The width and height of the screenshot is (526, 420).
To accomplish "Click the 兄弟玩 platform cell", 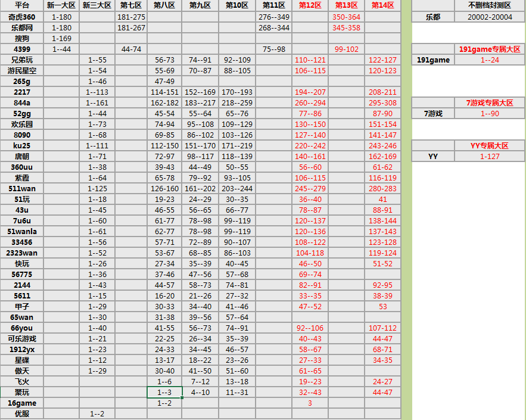I will (x=22, y=60).
